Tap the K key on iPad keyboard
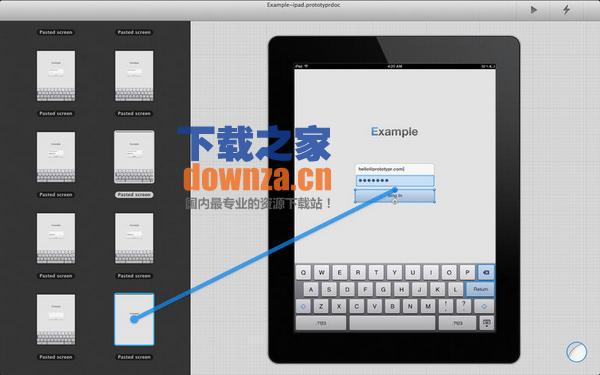 (x=438, y=289)
